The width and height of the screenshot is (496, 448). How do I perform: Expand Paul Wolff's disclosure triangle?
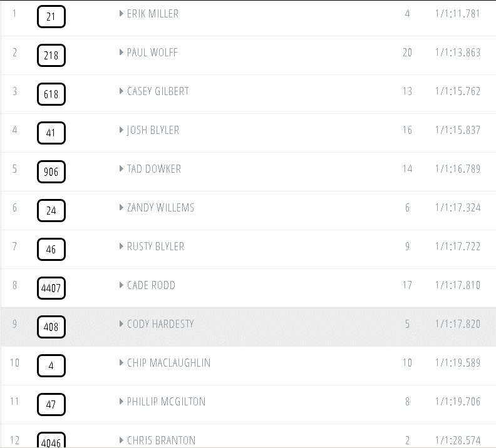click(x=121, y=53)
